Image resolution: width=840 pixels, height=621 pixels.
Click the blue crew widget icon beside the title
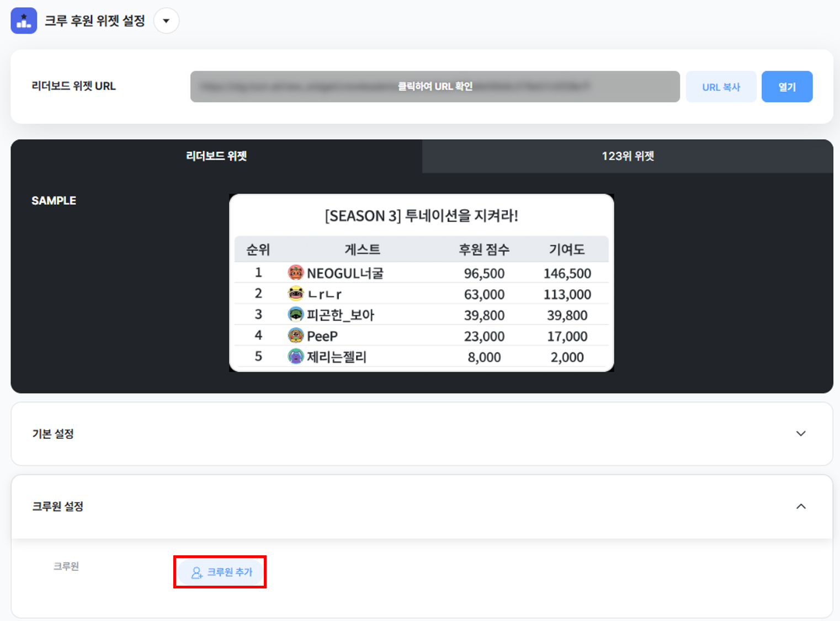pyautogui.click(x=23, y=20)
